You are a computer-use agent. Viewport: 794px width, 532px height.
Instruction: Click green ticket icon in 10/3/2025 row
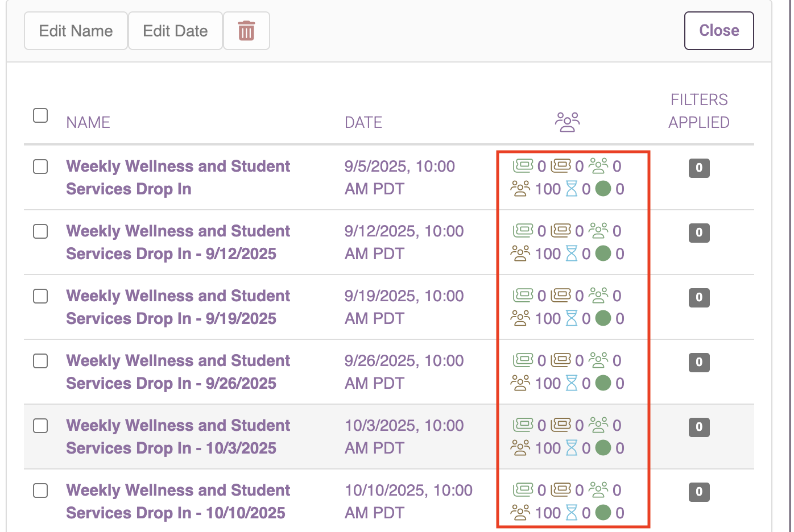523,425
